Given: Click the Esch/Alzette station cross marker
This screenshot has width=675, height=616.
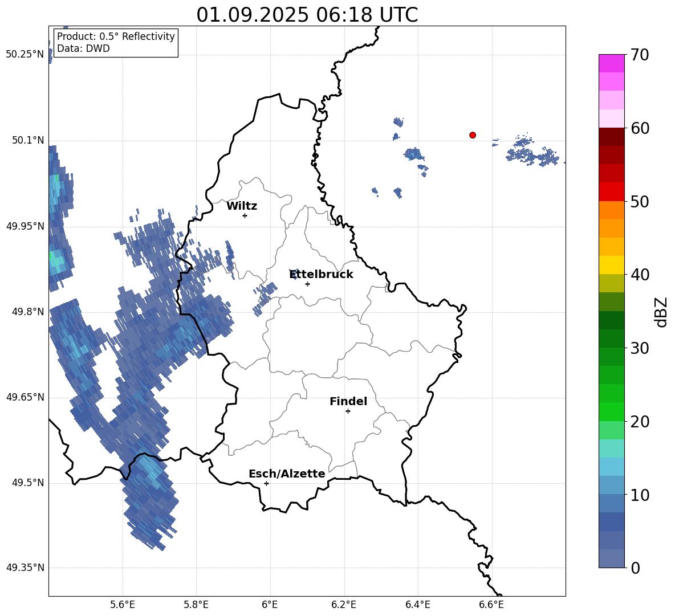Looking at the screenshot, I should (x=266, y=483).
